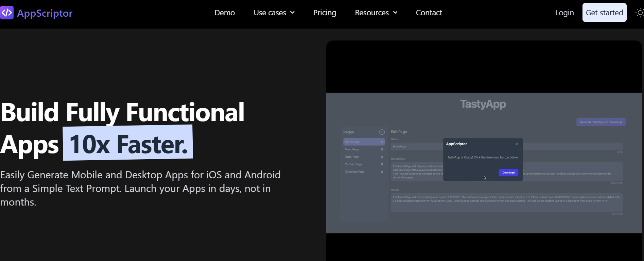
Task: Click the page Name input field
Action: click(x=506, y=146)
